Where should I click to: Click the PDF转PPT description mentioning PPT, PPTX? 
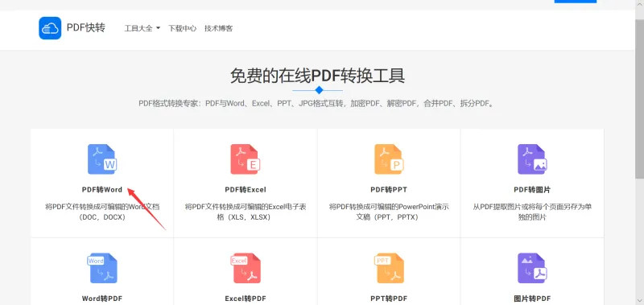[389, 212]
